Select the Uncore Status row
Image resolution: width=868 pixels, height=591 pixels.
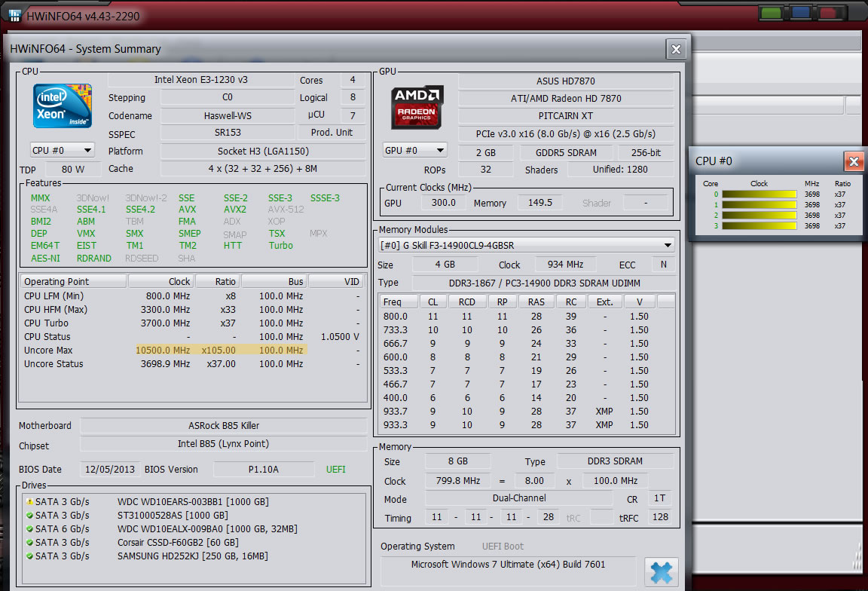(191, 364)
